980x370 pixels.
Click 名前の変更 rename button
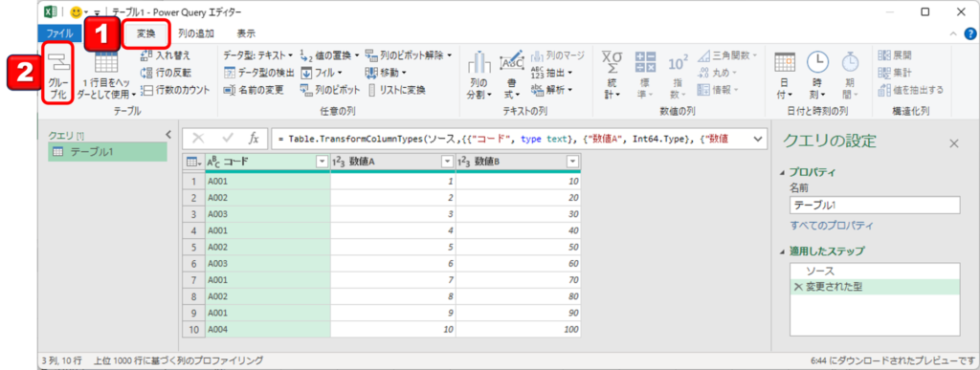pos(253,90)
